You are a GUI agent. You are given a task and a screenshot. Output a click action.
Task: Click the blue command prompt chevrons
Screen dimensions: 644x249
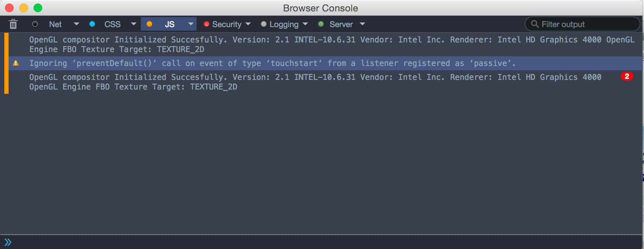pos(8,242)
